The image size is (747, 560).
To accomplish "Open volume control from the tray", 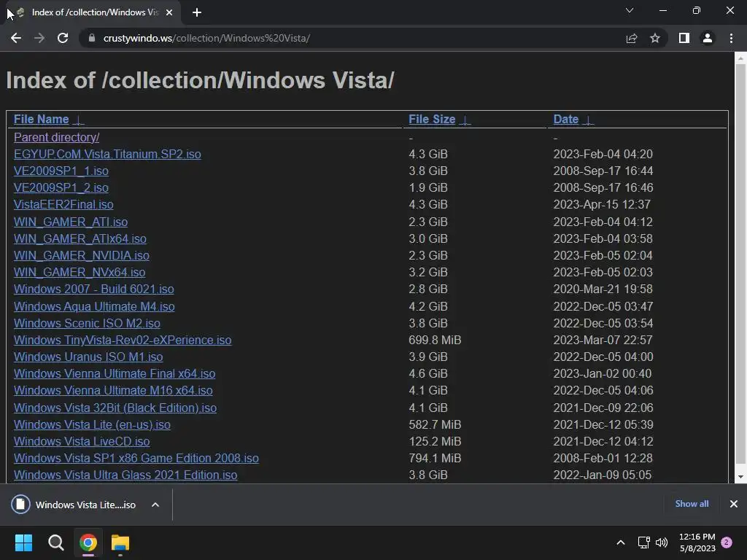I will pyautogui.click(x=662, y=542).
